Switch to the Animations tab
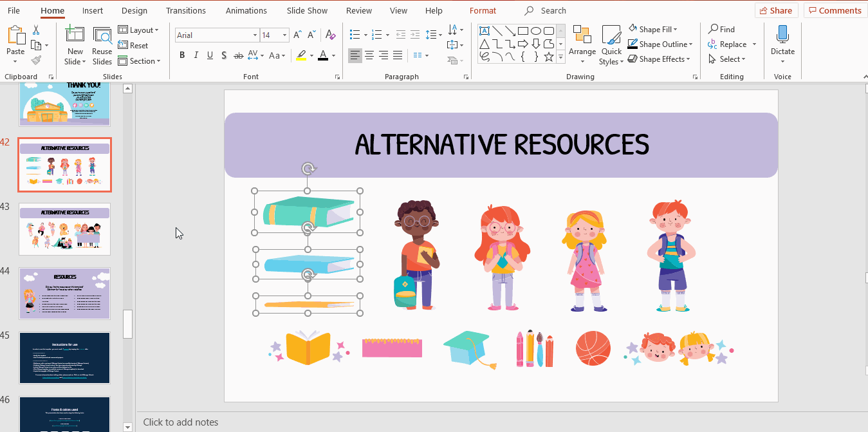This screenshot has height=432, width=868. 246,10
